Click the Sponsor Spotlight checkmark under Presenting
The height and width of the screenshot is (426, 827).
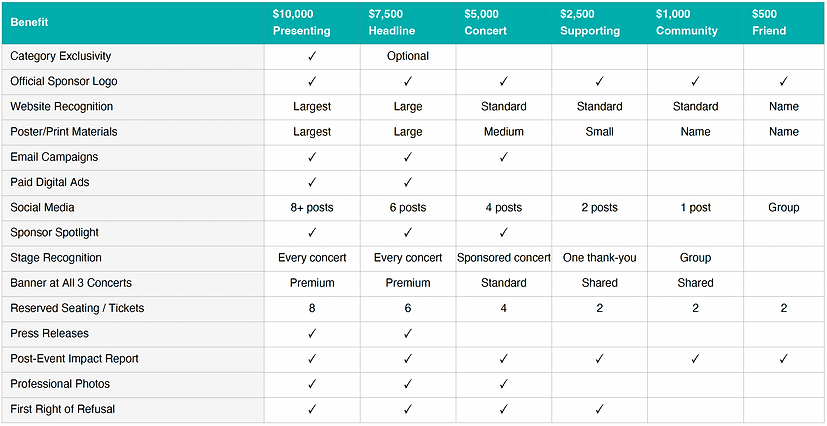312,233
